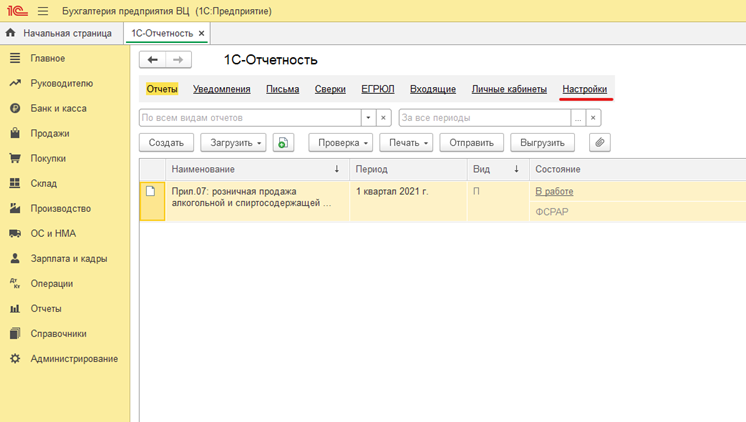Switch to the Уведомления tab
The height and width of the screenshot is (422, 746).
[x=222, y=89]
